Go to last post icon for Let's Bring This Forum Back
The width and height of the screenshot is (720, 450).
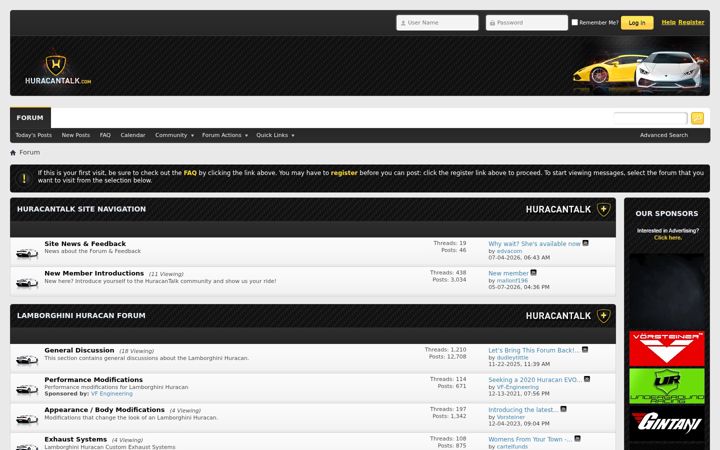tap(585, 349)
